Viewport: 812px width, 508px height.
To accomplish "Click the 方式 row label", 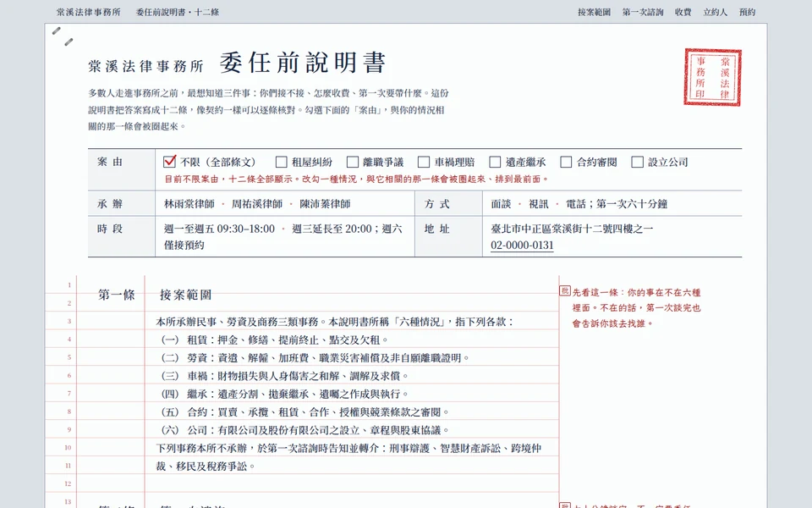I will (x=437, y=204).
